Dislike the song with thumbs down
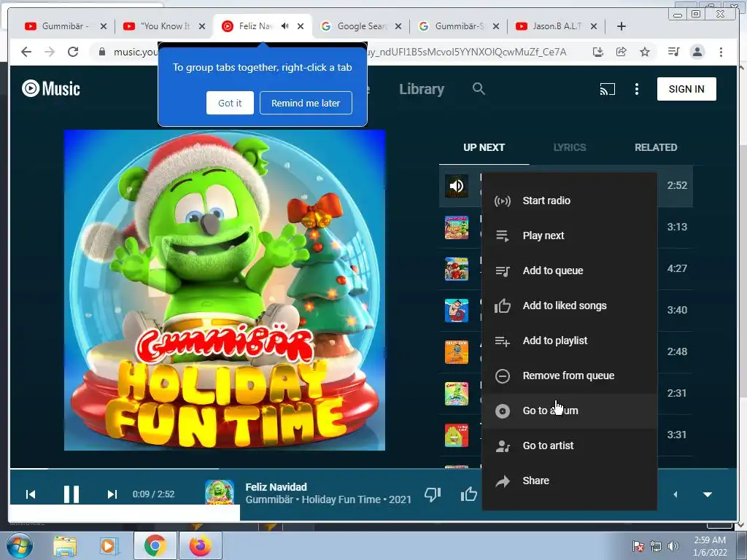This screenshot has height=560, width=747. click(433, 494)
